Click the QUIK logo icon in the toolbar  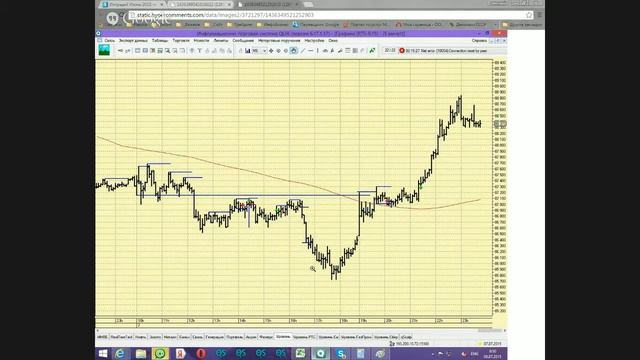(104, 50)
